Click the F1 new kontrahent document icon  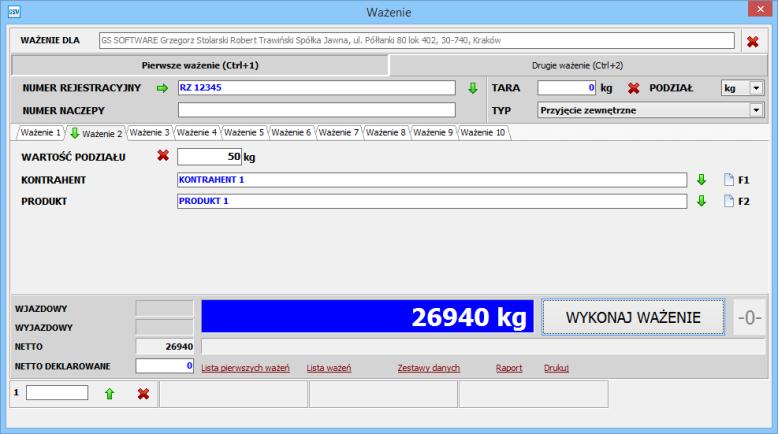pos(728,180)
